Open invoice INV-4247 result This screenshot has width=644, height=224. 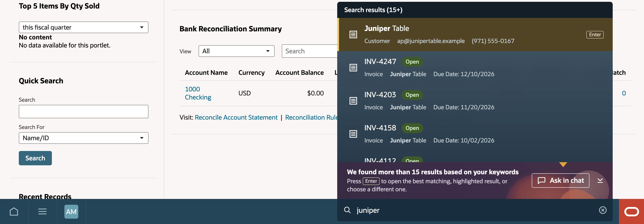coord(475,68)
